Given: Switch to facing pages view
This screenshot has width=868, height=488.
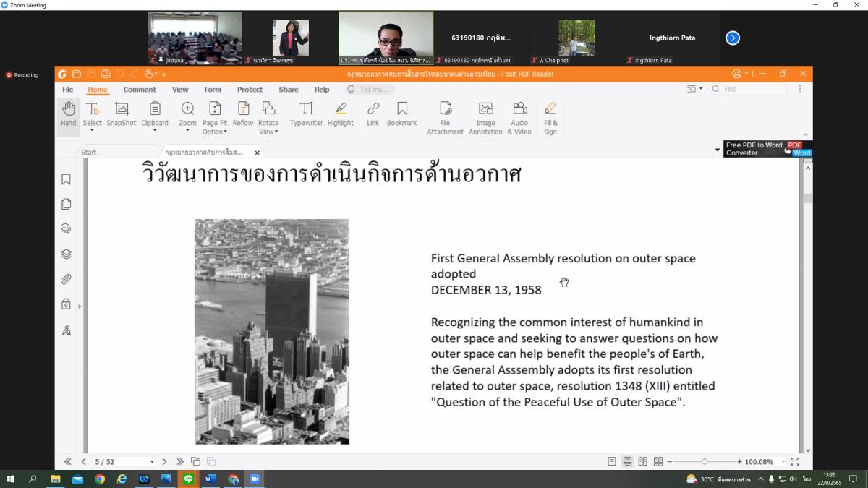Looking at the screenshot, I should click(x=642, y=461).
